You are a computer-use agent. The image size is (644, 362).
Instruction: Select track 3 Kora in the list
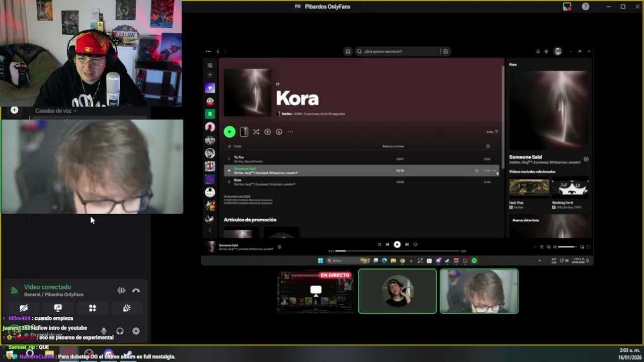pos(361,182)
